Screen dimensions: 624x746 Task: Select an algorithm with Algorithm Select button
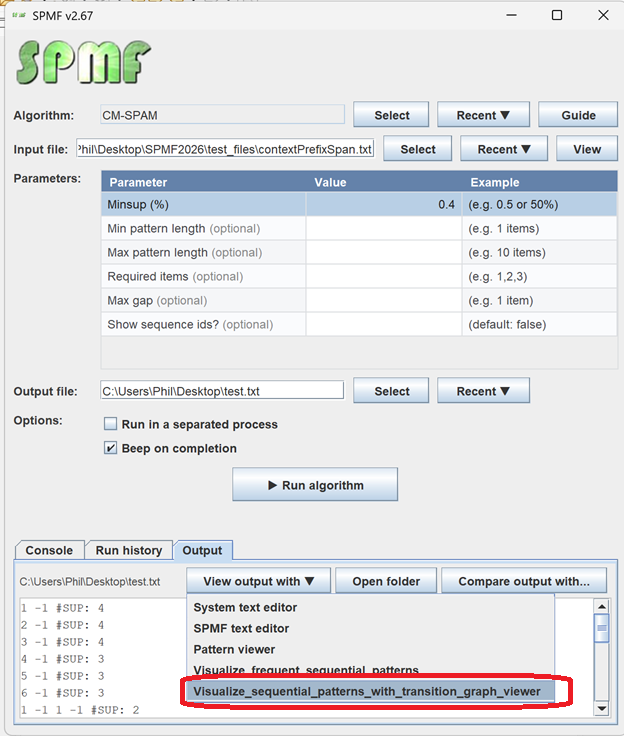391,115
